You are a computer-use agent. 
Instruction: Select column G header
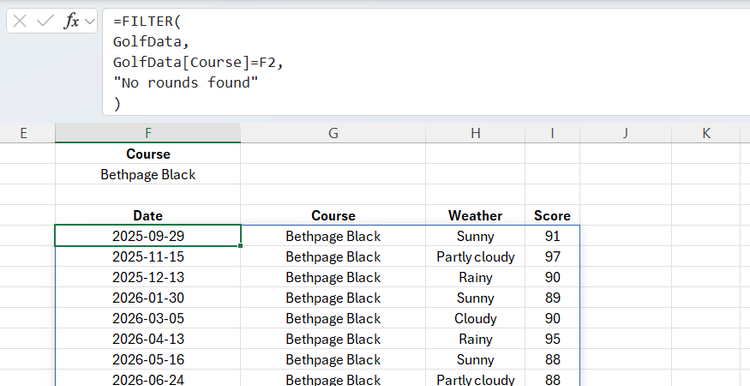[x=333, y=133]
